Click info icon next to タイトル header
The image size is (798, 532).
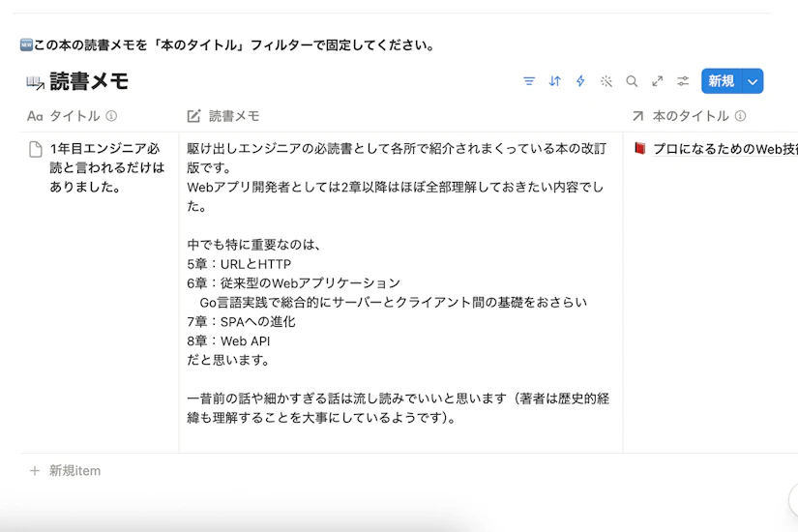point(111,116)
